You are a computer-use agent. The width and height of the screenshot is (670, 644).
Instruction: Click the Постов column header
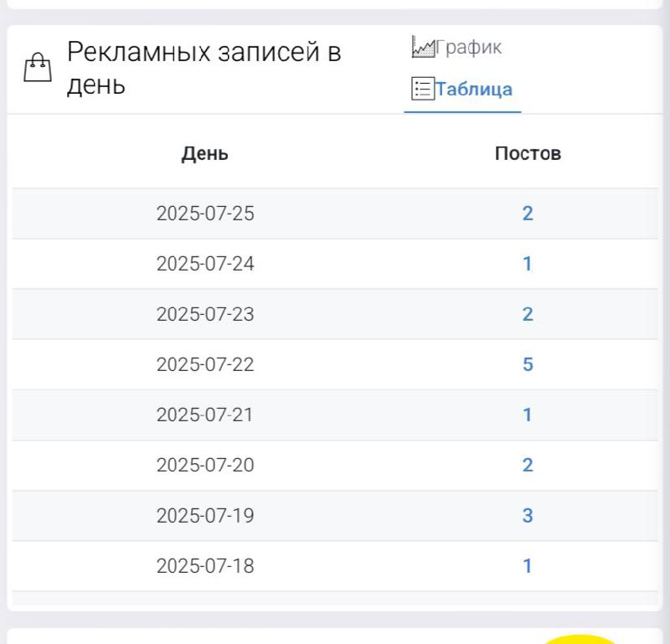tap(528, 153)
